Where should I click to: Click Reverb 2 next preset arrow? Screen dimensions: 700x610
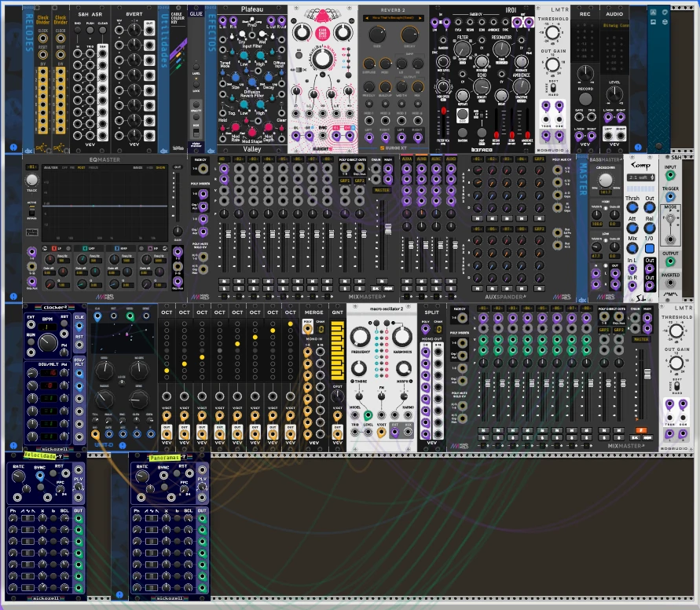pos(420,18)
